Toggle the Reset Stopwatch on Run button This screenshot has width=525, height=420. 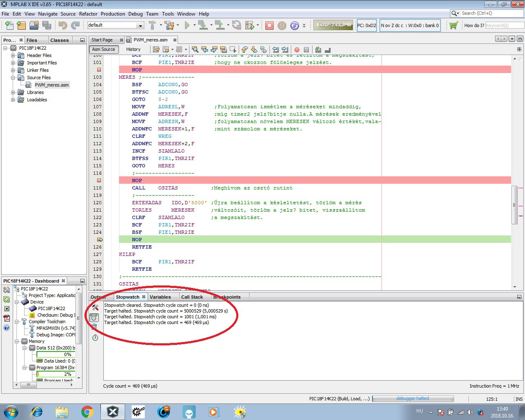tap(94, 317)
